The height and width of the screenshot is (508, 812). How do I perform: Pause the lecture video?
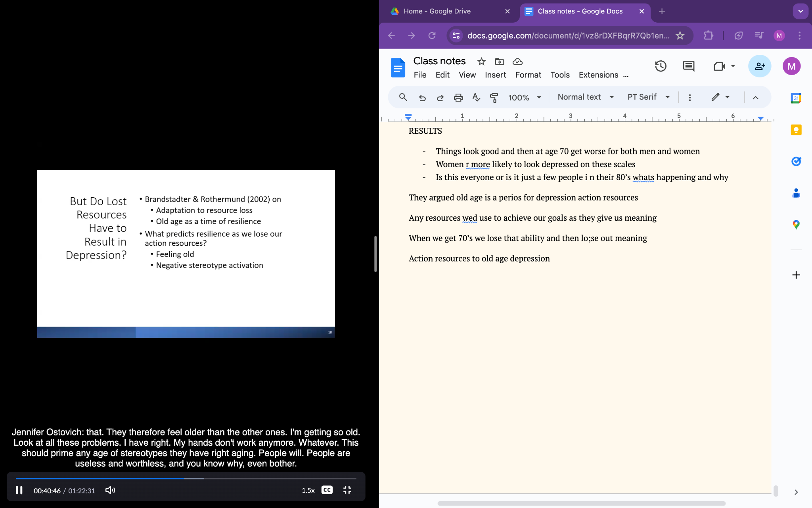[x=19, y=490]
